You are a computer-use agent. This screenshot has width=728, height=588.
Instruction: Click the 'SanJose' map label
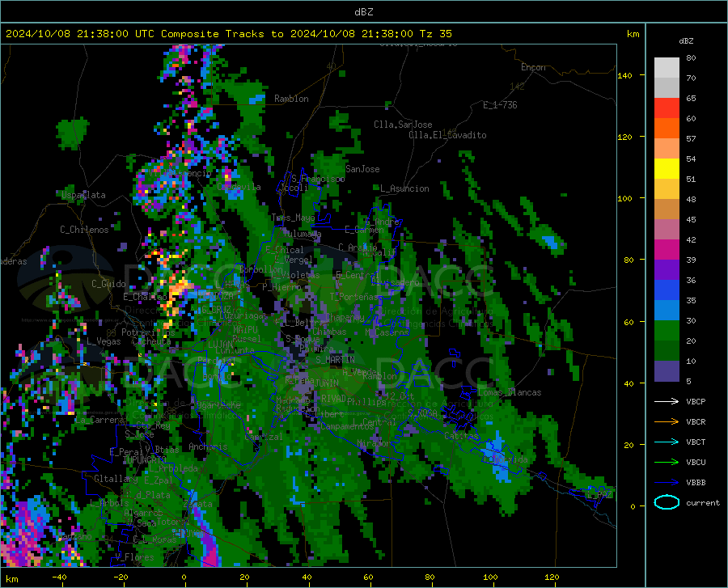[362, 169]
